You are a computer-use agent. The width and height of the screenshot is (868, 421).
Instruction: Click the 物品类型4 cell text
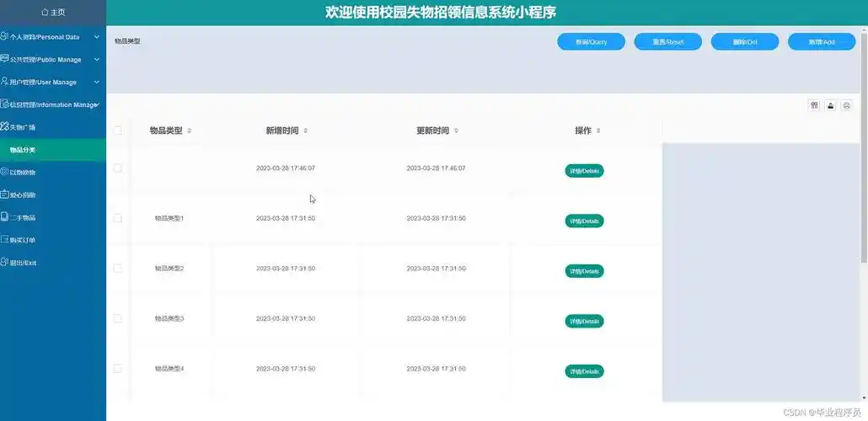pyautogui.click(x=169, y=369)
